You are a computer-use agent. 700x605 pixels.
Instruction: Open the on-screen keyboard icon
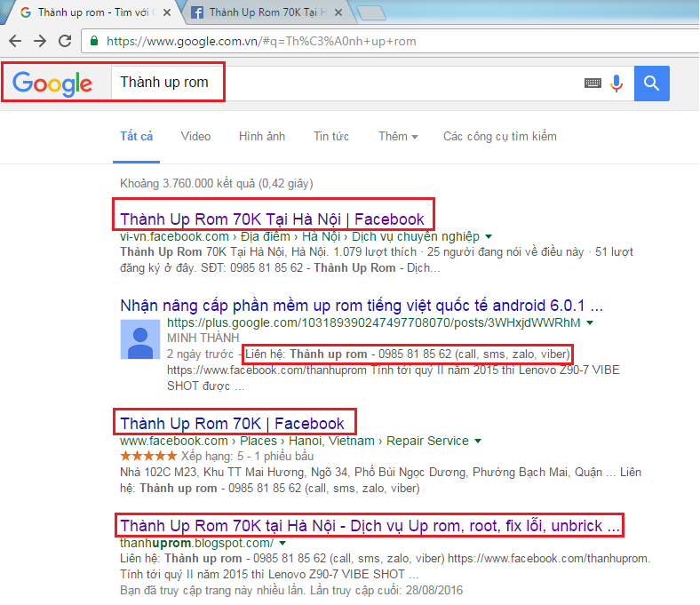pyautogui.click(x=592, y=83)
